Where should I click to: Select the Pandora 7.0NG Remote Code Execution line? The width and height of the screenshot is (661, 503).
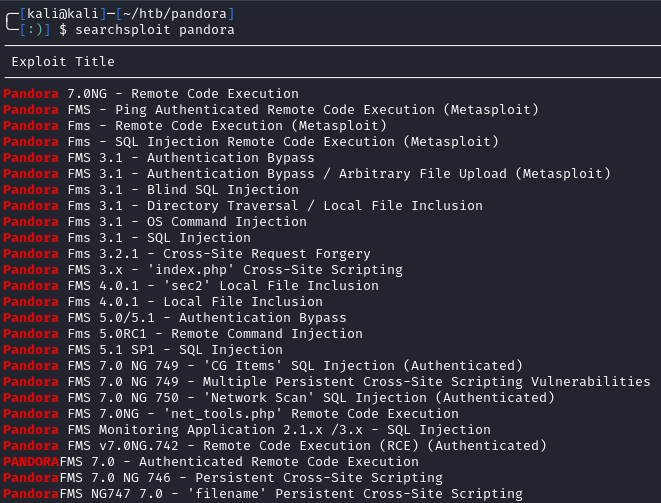point(150,94)
